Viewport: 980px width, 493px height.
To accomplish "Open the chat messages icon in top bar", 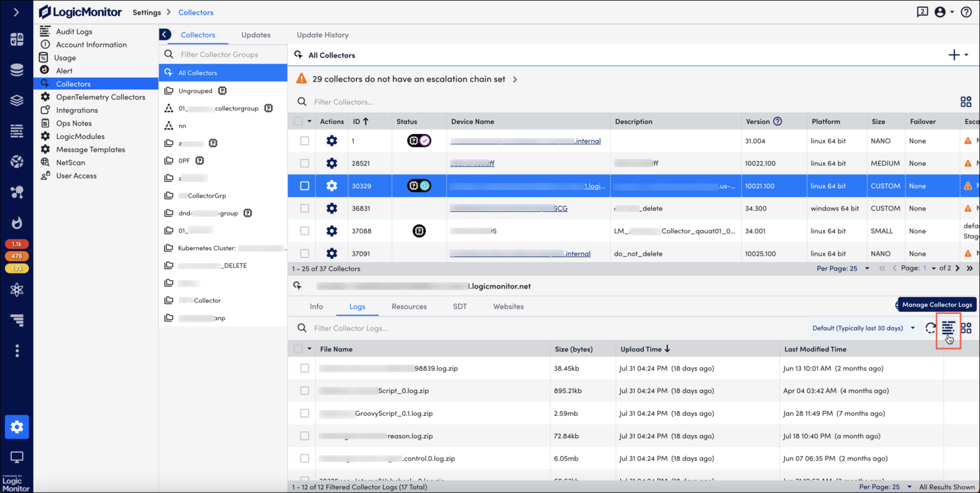I will point(922,12).
